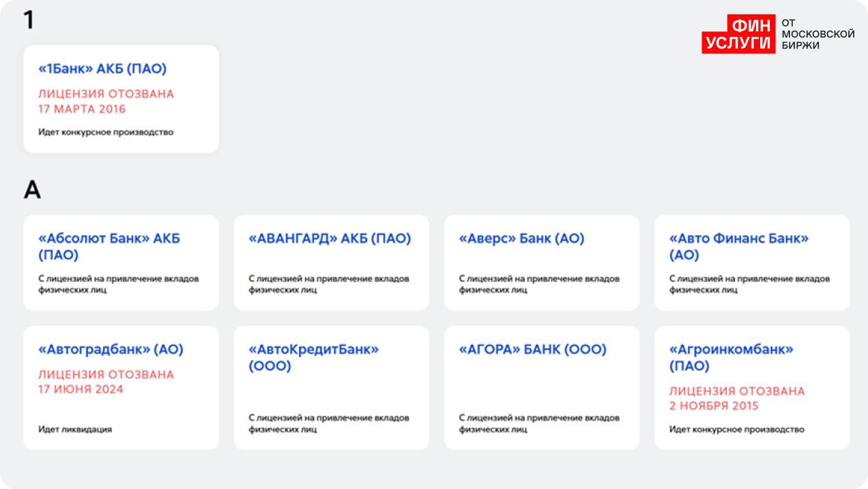Click the 'От Московской Биржи' logo text

point(818,34)
